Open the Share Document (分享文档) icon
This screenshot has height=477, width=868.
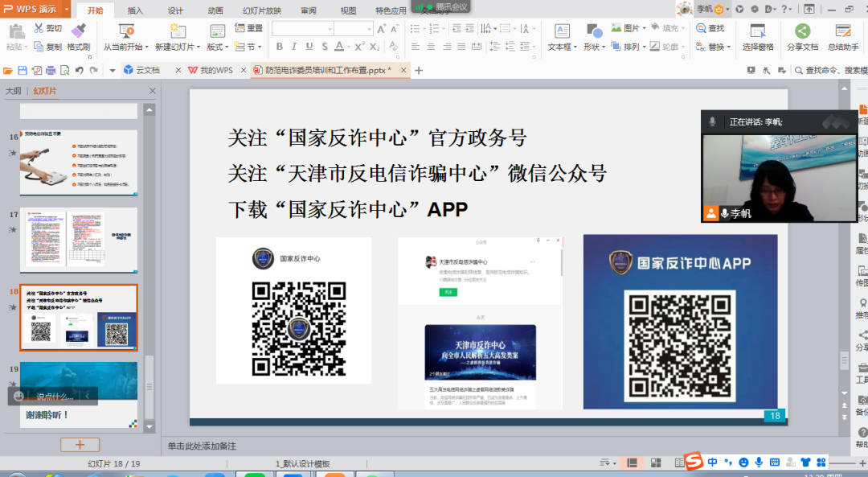click(802, 31)
